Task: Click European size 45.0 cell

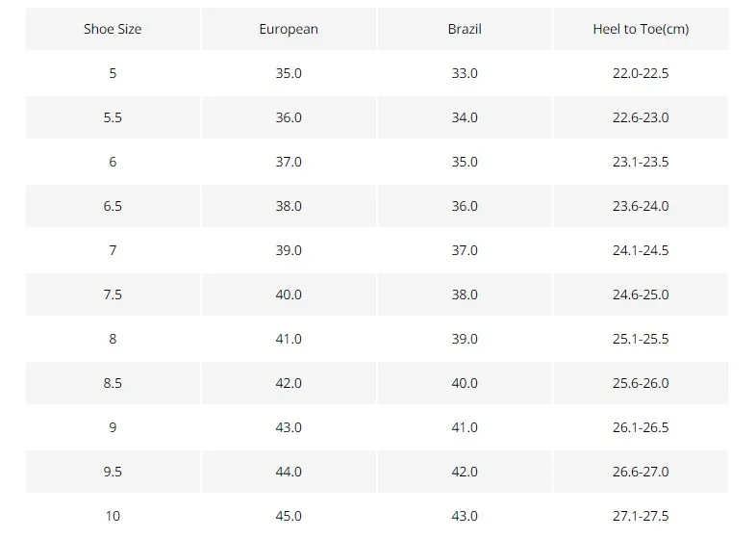Action: 289,516
